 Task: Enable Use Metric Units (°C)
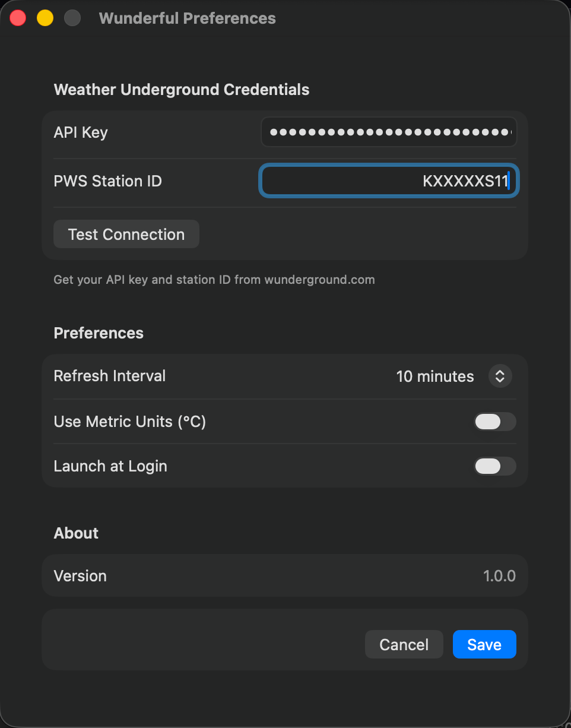[x=495, y=422]
